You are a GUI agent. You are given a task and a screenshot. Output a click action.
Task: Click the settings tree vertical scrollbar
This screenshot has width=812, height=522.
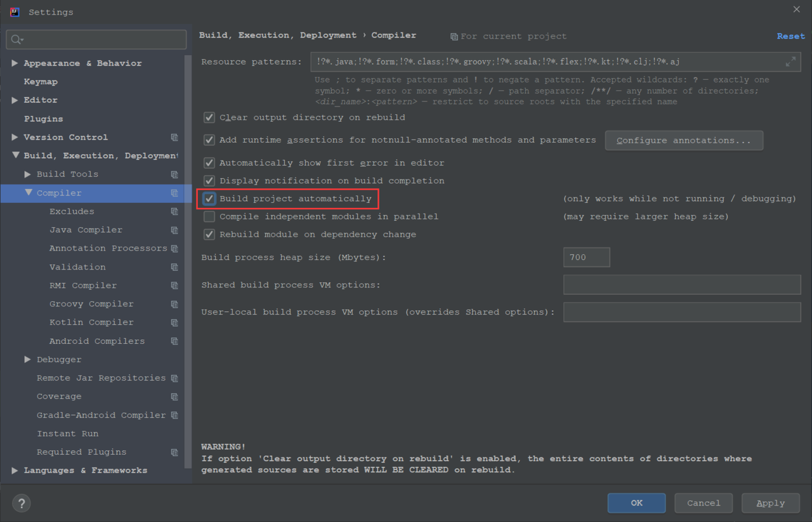point(188,261)
